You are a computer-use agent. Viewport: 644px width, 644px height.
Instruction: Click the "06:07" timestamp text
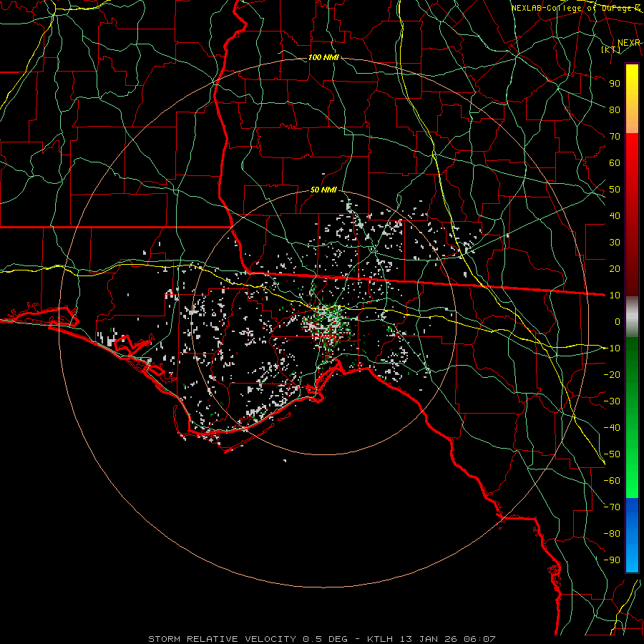(479, 639)
